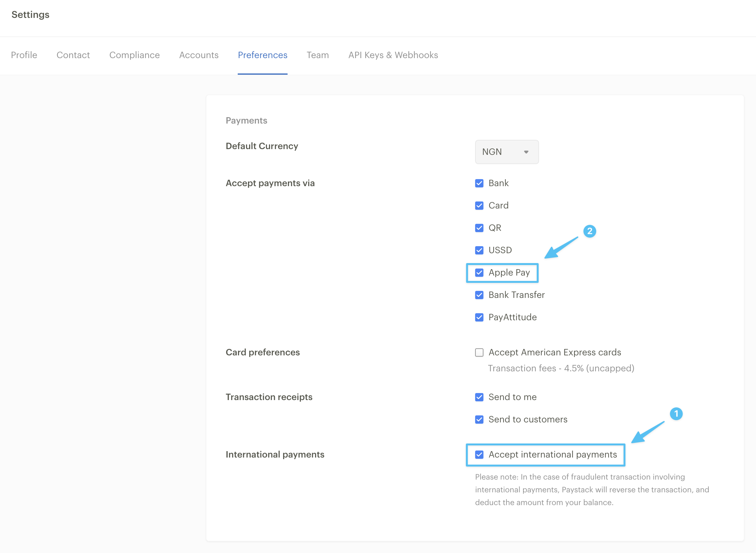Select the Preferences tab

pyautogui.click(x=263, y=55)
